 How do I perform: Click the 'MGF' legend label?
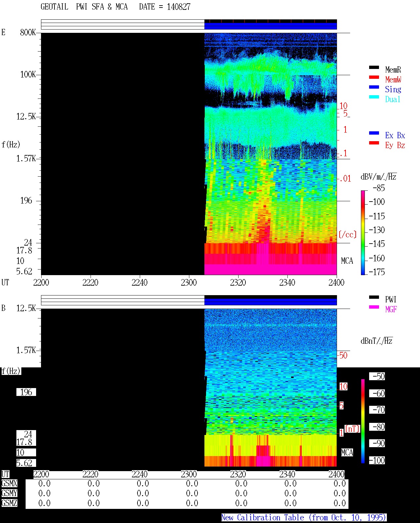pos(391,309)
